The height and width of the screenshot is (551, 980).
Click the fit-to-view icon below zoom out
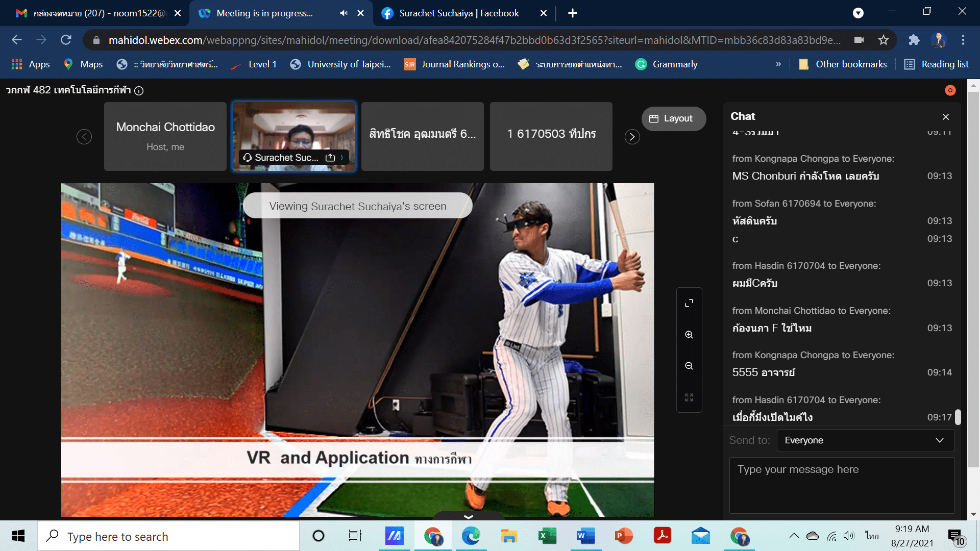[689, 397]
